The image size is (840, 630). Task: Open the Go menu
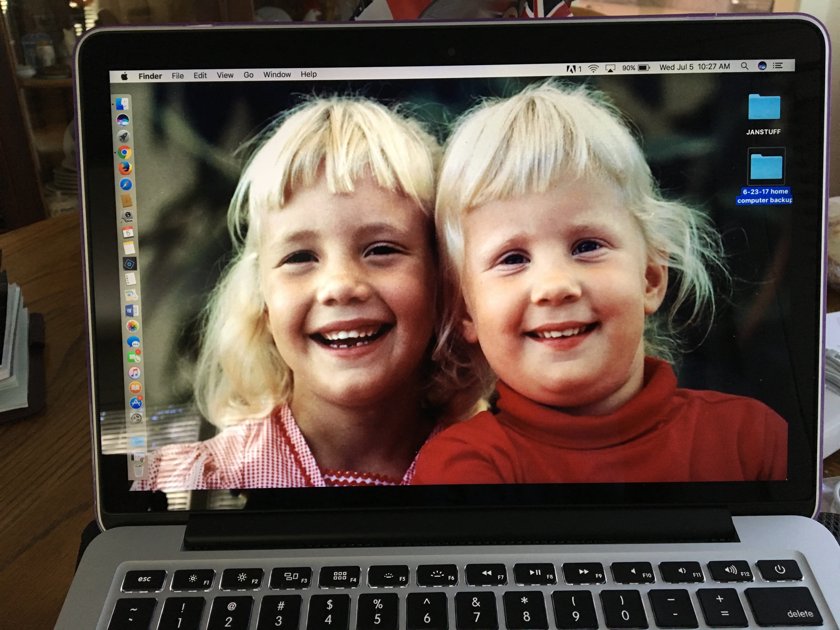248,75
